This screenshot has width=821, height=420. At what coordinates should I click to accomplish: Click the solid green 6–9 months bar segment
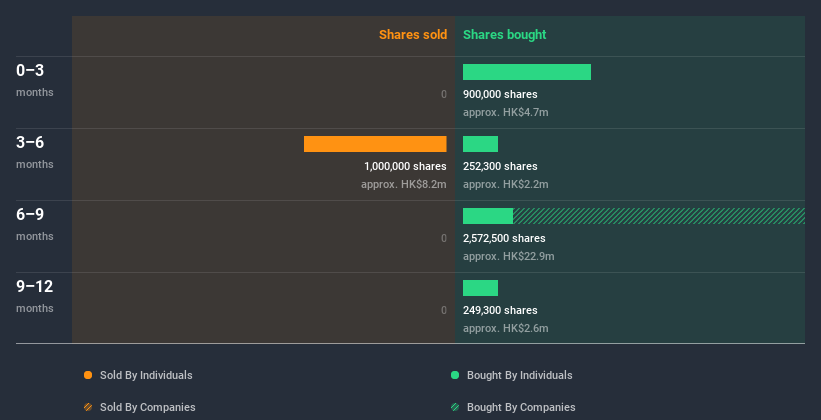488,216
